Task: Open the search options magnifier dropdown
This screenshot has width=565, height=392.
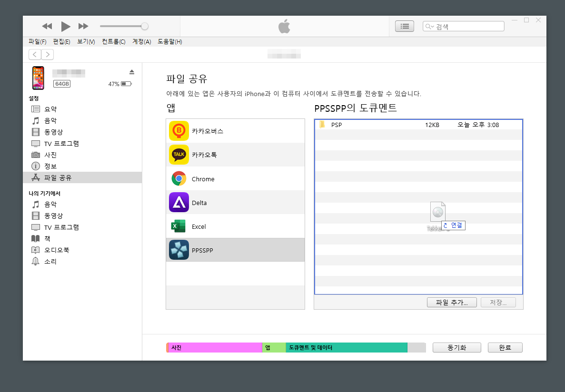Action: click(429, 26)
